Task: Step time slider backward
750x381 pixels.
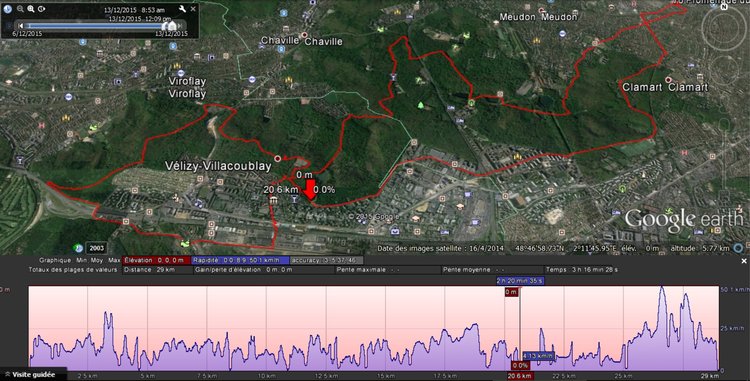Action: (20, 26)
